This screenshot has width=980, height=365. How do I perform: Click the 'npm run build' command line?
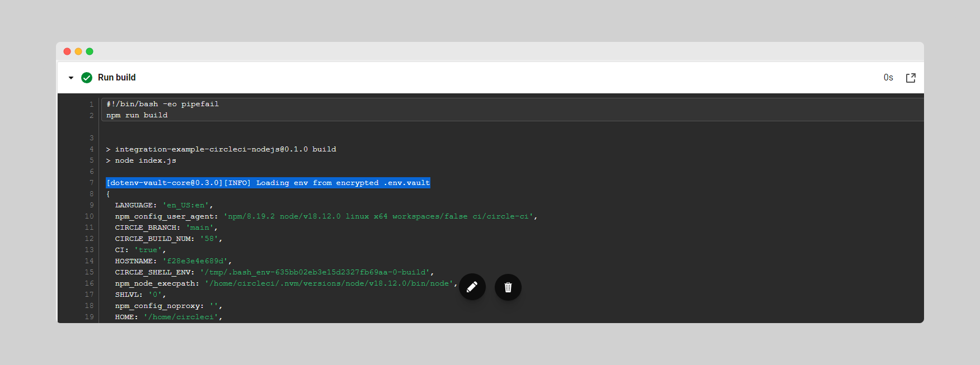[x=137, y=115]
